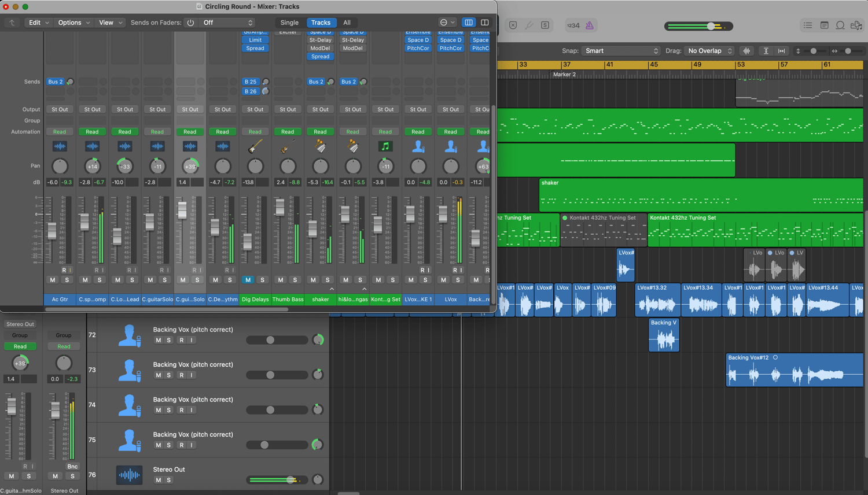
Task: Click the Read automation button on Ac Gtr
Action: pyautogui.click(x=60, y=132)
